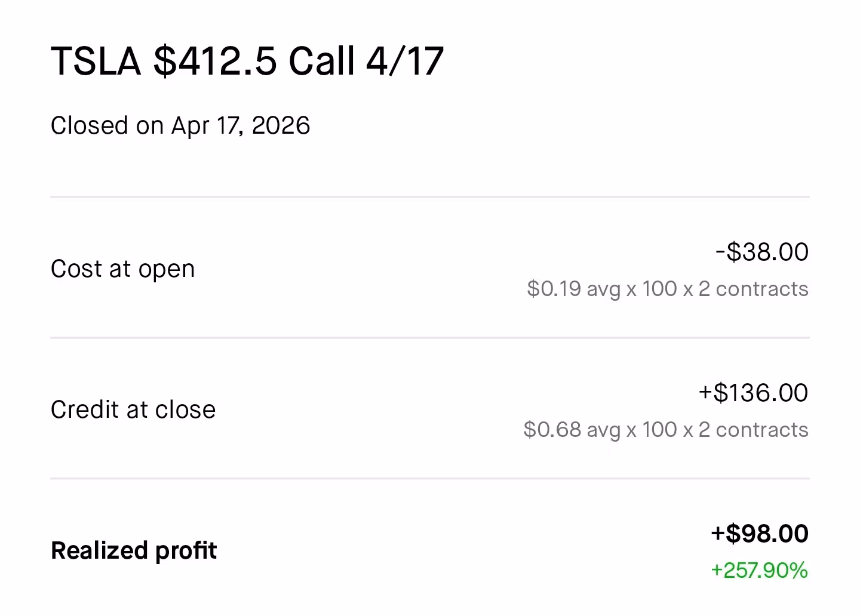860x616 pixels.
Task: Click the Realized profit label
Action: 134,550
